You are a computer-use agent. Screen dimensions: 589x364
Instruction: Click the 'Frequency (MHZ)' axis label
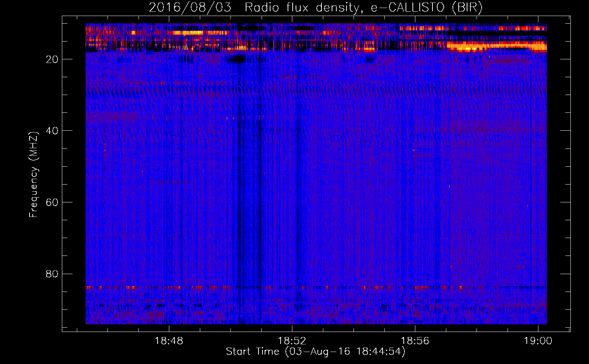point(33,175)
